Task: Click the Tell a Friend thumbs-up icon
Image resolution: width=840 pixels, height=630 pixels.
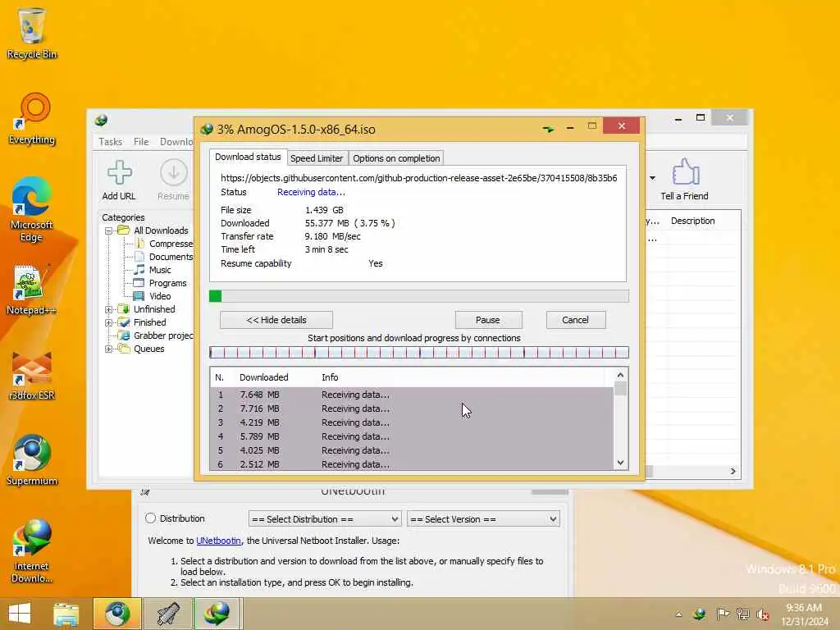Action: 685,180
